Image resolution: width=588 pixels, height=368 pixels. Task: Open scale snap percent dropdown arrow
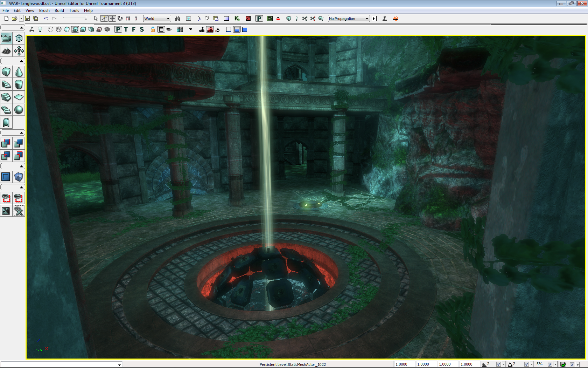point(555,364)
